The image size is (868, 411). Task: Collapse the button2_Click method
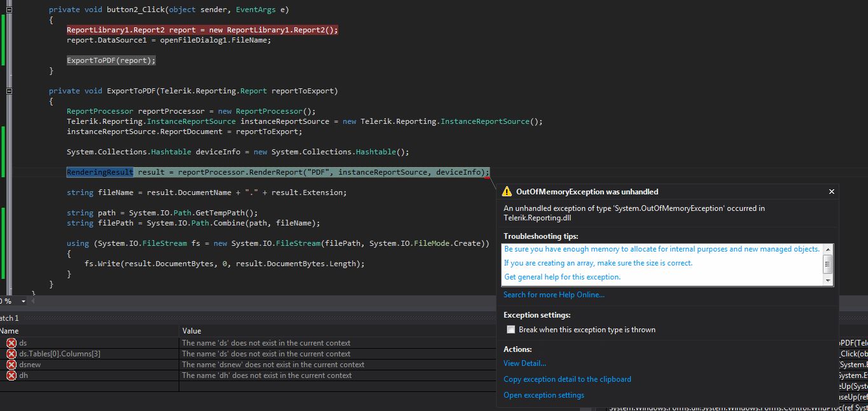(x=9, y=10)
